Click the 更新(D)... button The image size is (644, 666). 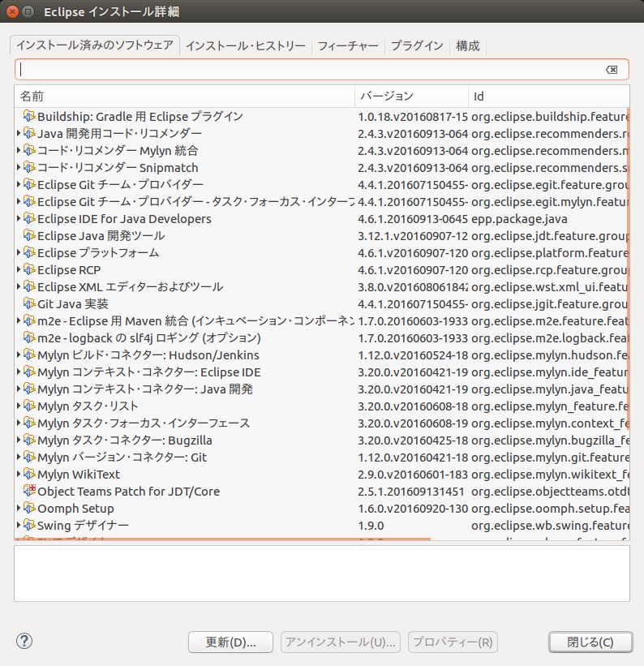(230, 642)
